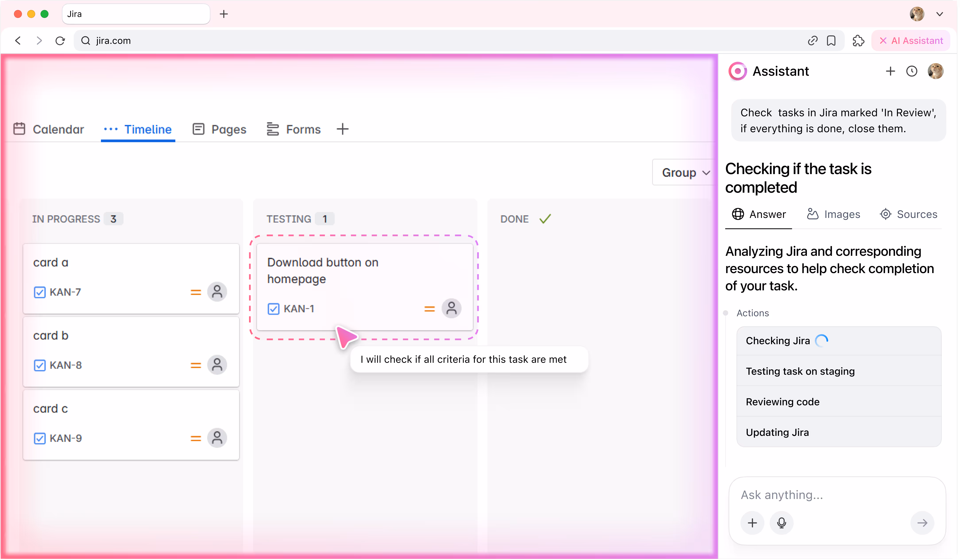Open Assistant user avatar

tap(936, 71)
